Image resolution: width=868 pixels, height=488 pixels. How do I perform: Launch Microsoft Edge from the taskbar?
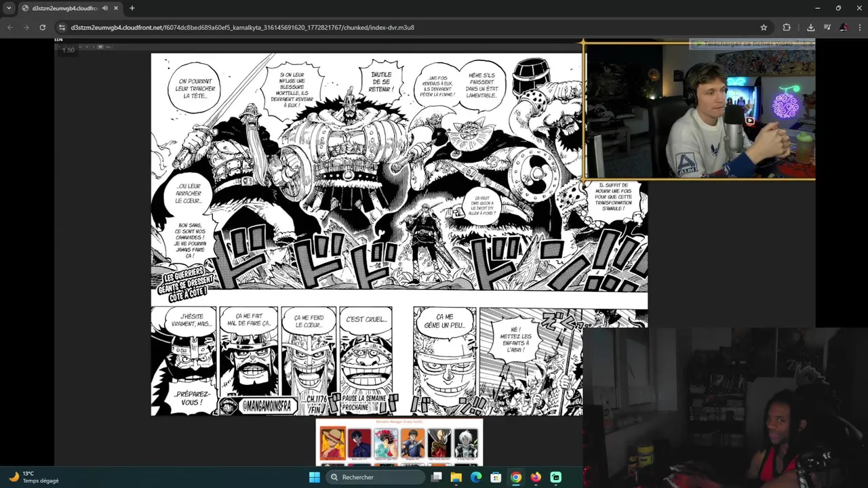click(476, 477)
